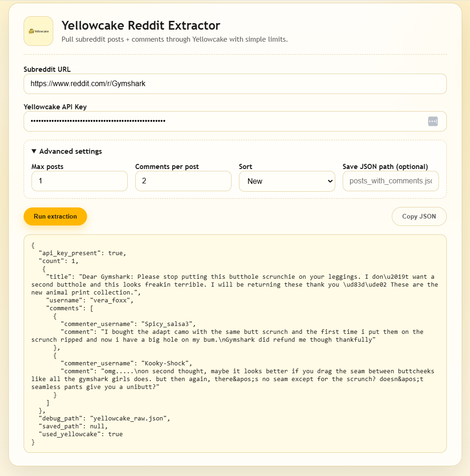Click the "Pull subreddit posts + comments" subtitle

coord(175,39)
